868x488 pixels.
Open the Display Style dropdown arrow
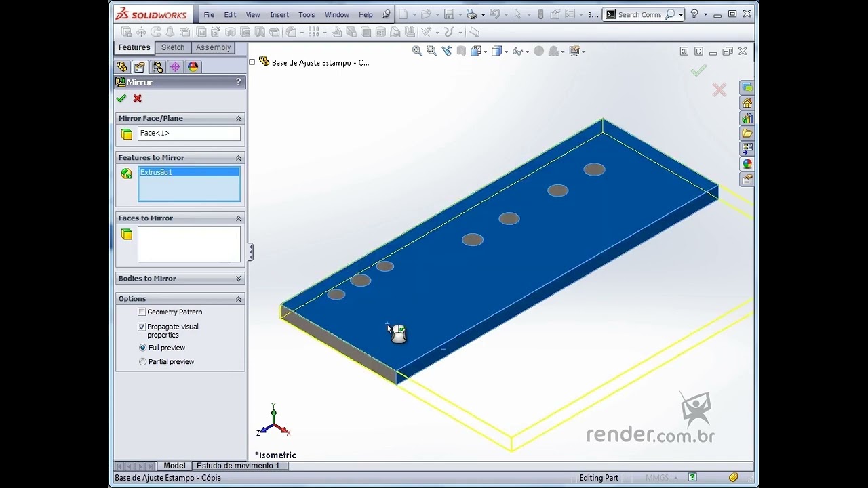point(506,52)
